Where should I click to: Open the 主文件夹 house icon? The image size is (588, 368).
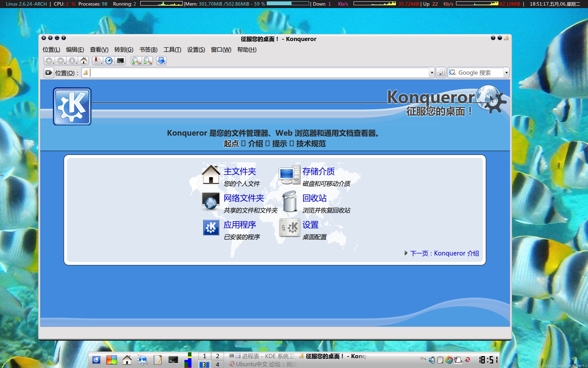click(211, 175)
